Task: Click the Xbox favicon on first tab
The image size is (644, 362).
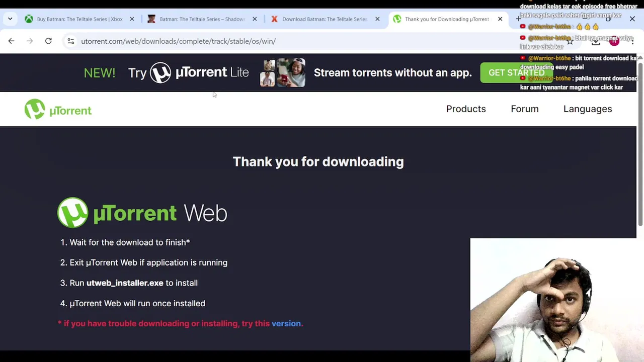Action: (29, 19)
